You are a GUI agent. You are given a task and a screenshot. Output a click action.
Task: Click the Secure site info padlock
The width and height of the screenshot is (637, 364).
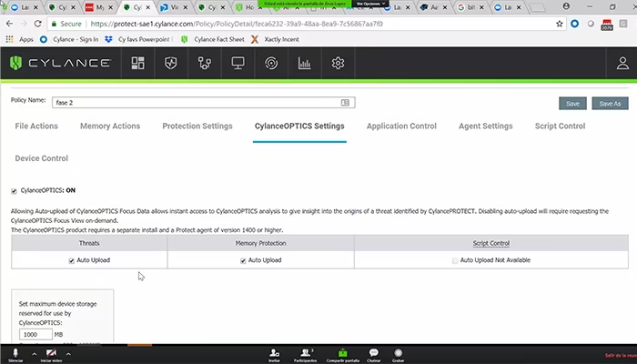pyautogui.click(x=54, y=24)
